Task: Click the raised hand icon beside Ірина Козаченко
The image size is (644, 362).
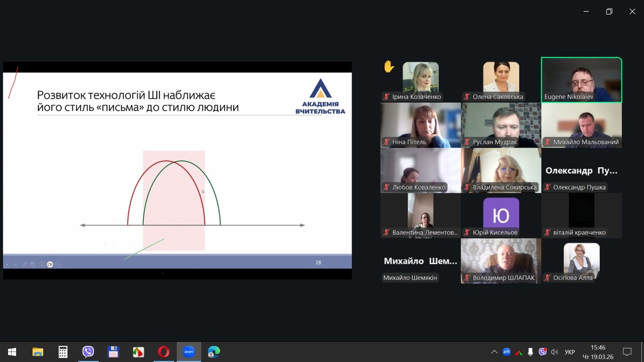Action: pos(389,67)
